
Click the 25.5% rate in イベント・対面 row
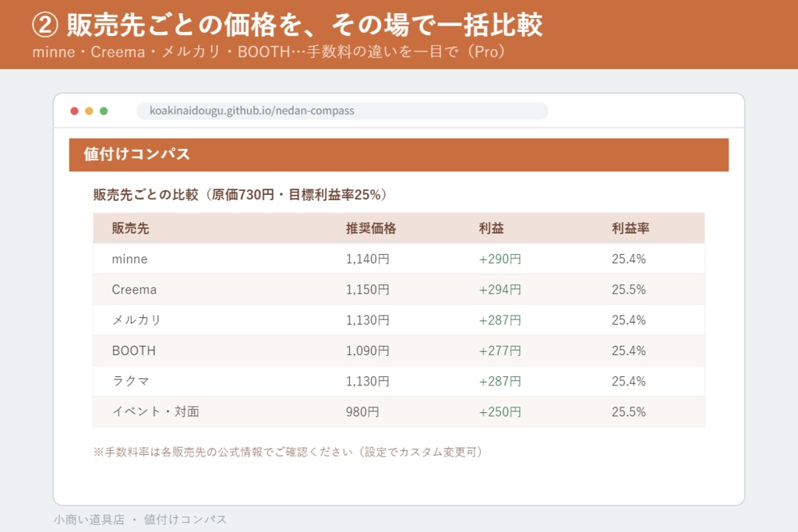click(x=629, y=411)
